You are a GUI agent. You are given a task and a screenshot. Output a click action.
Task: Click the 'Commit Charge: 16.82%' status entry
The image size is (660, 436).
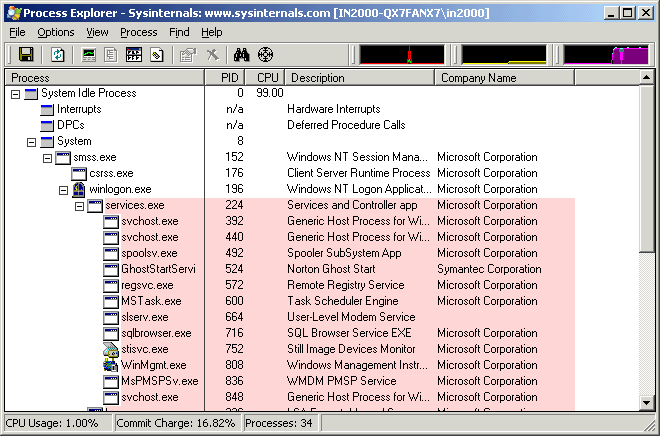[176, 423]
